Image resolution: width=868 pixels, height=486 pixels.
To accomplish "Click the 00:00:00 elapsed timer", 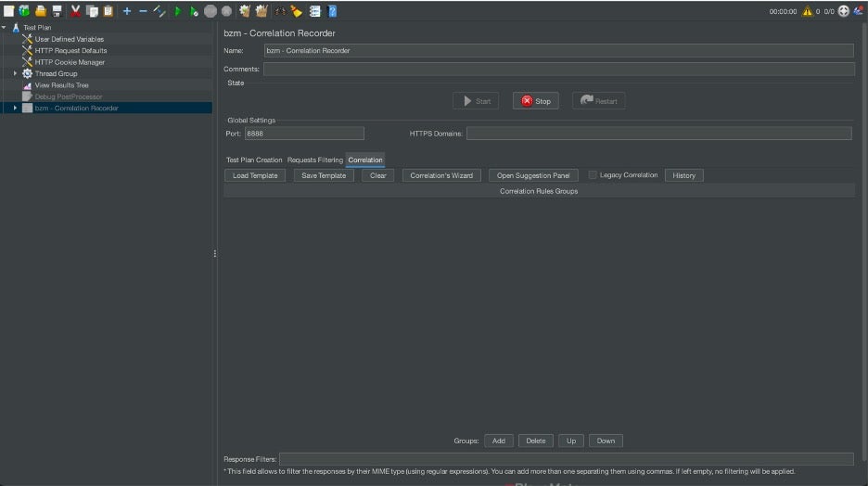I will click(x=783, y=11).
